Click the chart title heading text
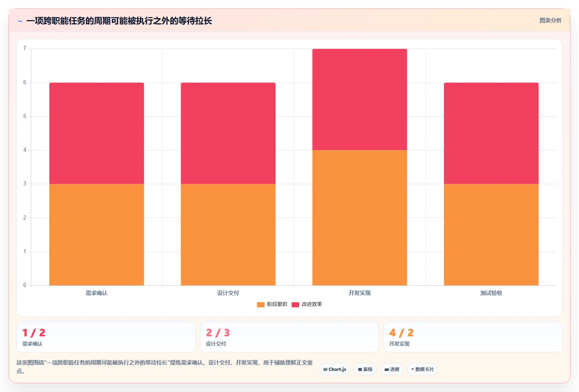The width and height of the screenshot is (579, 392). pos(119,21)
